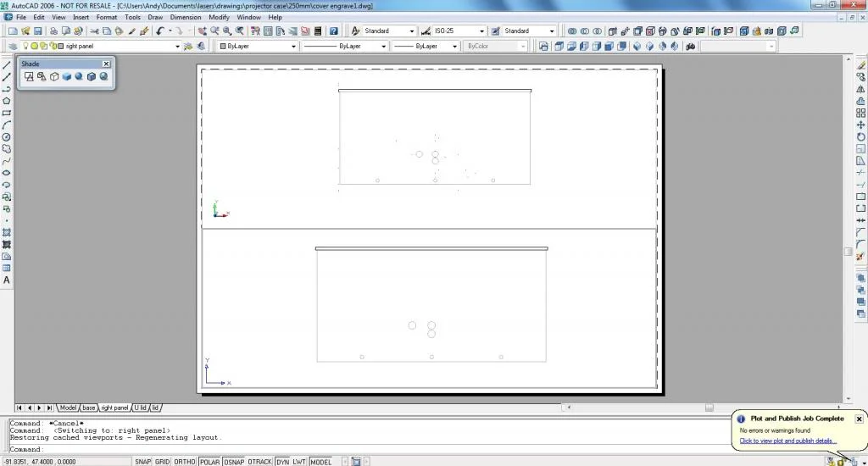The height and width of the screenshot is (466, 868).
Task: Click the view plot and publish details link
Action: click(x=787, y=441)
